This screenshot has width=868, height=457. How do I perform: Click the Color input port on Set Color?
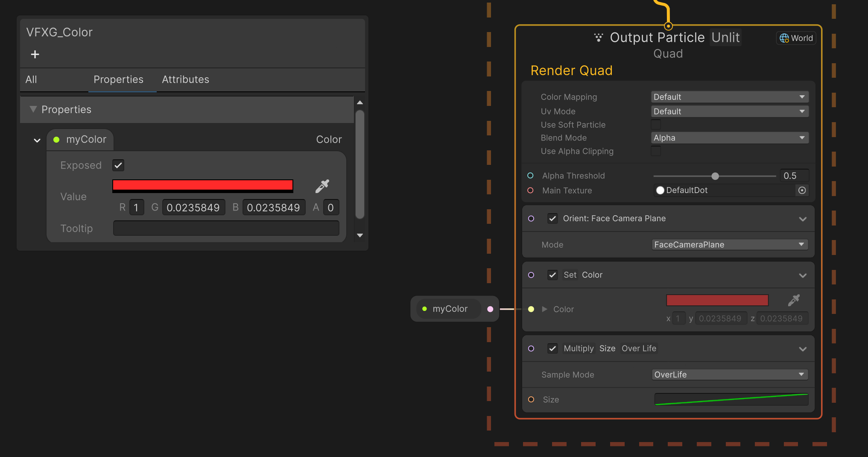531,309
